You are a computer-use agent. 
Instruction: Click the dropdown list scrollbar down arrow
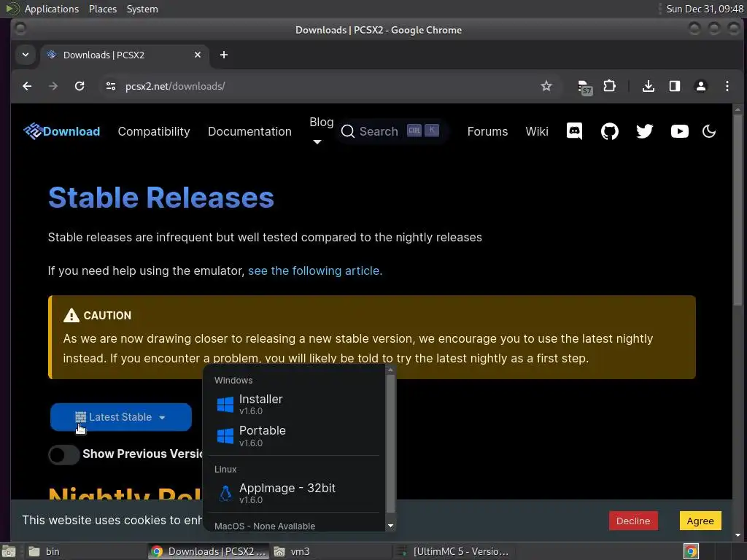pos(391,526)
